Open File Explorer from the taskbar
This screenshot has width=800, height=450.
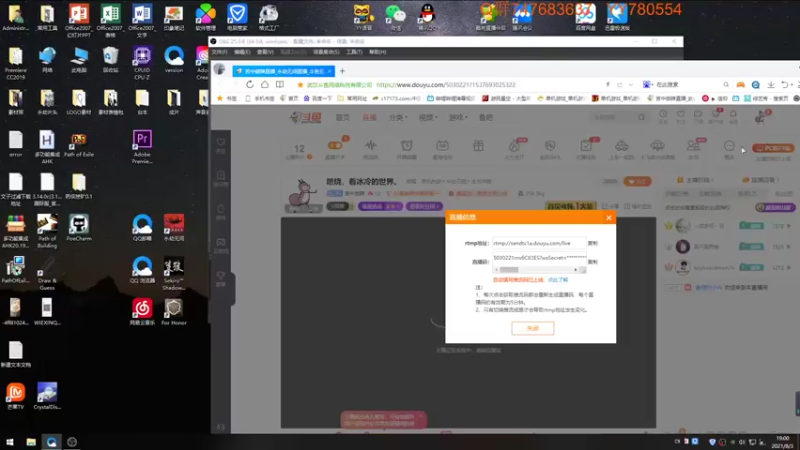coord(31,442)
